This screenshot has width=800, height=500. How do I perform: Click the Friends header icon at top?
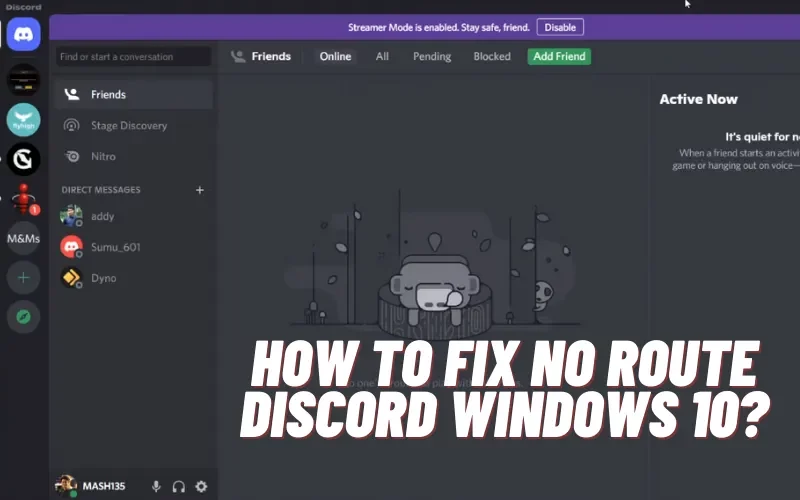tap(238, 56)
